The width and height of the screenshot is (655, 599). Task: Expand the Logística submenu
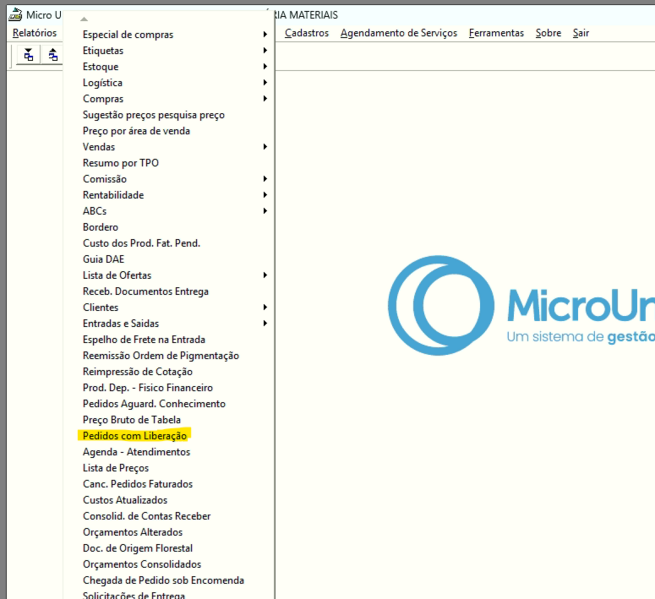tap(169, 83)
